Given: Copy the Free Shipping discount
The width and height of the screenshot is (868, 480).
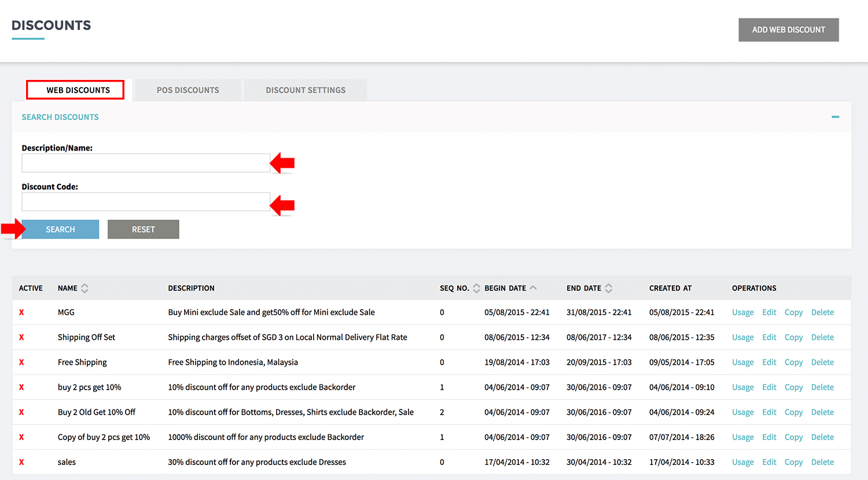Looking at the screenshot, I should point(793,362).
